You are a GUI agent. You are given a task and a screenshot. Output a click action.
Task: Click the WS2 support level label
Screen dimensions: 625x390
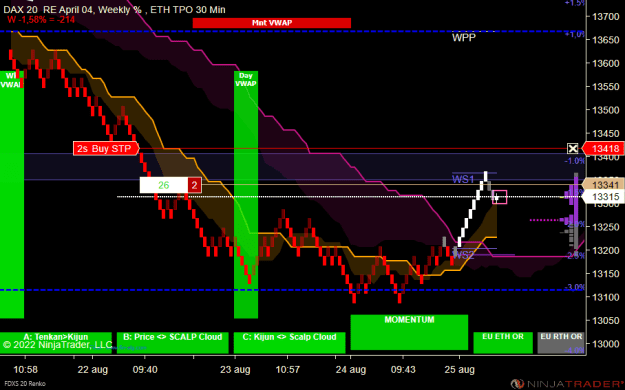(463, 255)
